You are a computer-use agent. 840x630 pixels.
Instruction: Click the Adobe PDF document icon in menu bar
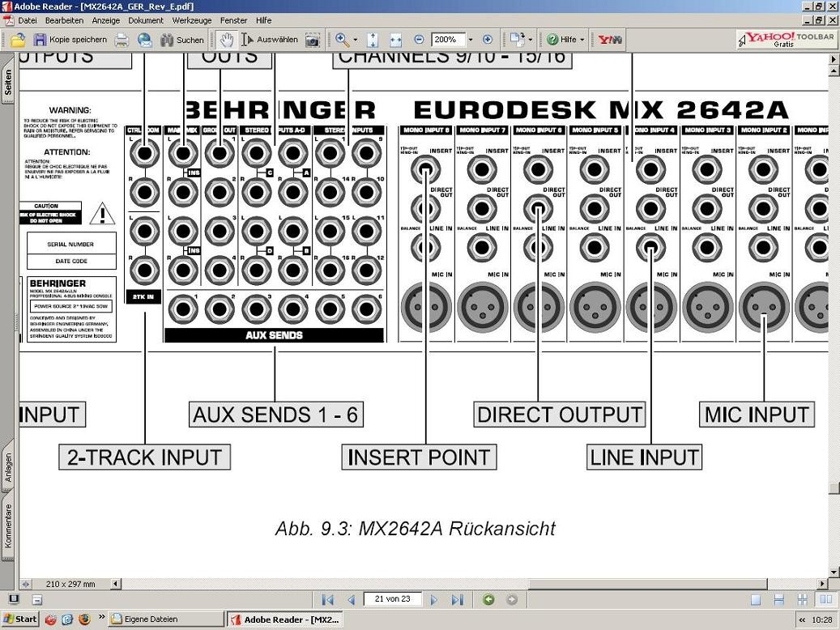(9, 20)
